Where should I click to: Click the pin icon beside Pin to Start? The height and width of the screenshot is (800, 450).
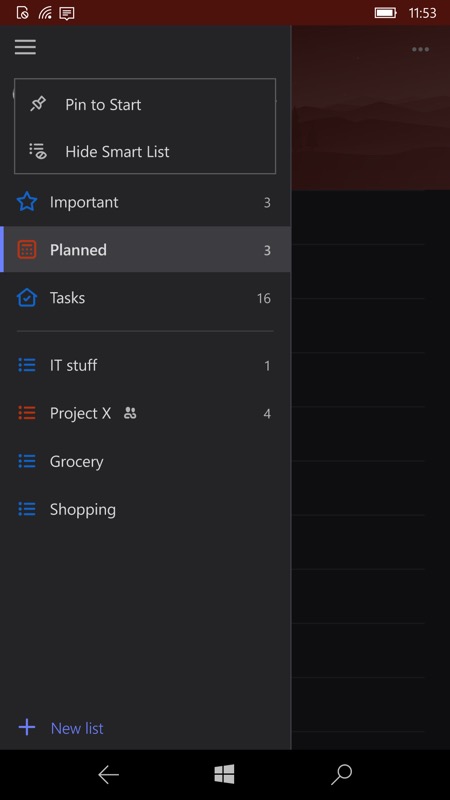click(x=38, y=104)
